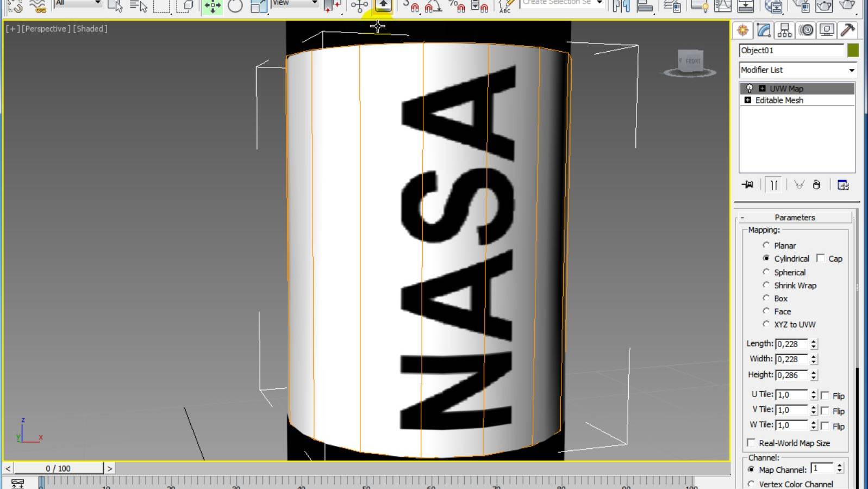Click the Align tool icon

coord(645,6)
